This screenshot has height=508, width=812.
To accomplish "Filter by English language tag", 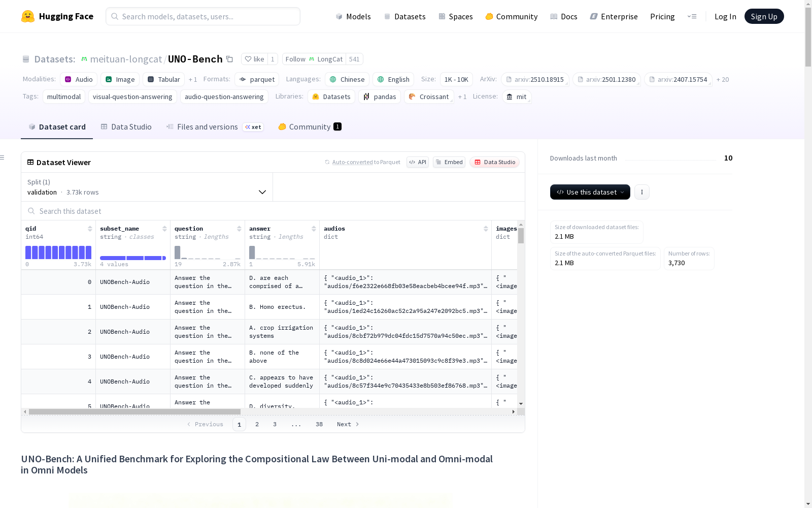I will [x=394, y=79].
